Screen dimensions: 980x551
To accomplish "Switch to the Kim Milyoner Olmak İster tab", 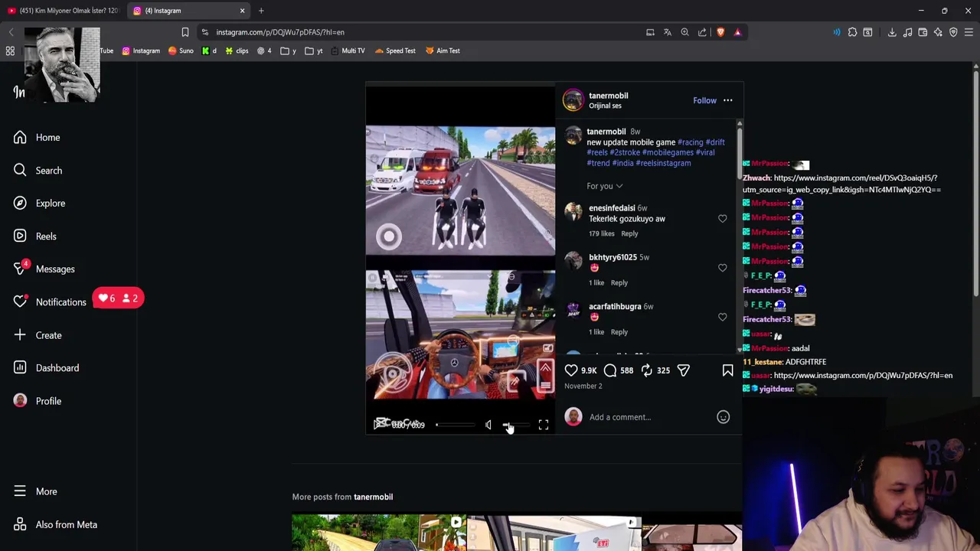I will tap(63, 11).
